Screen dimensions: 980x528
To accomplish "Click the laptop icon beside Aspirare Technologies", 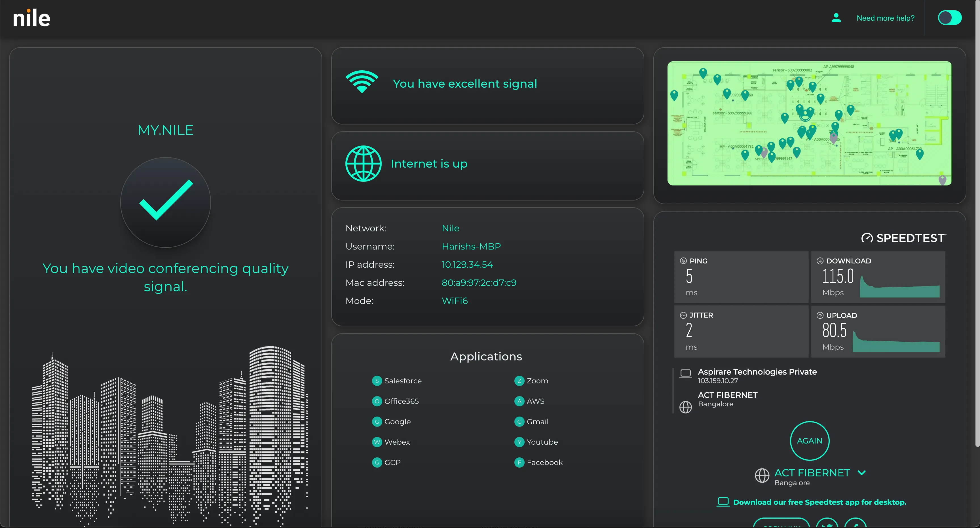I will [x=686, y=373].
